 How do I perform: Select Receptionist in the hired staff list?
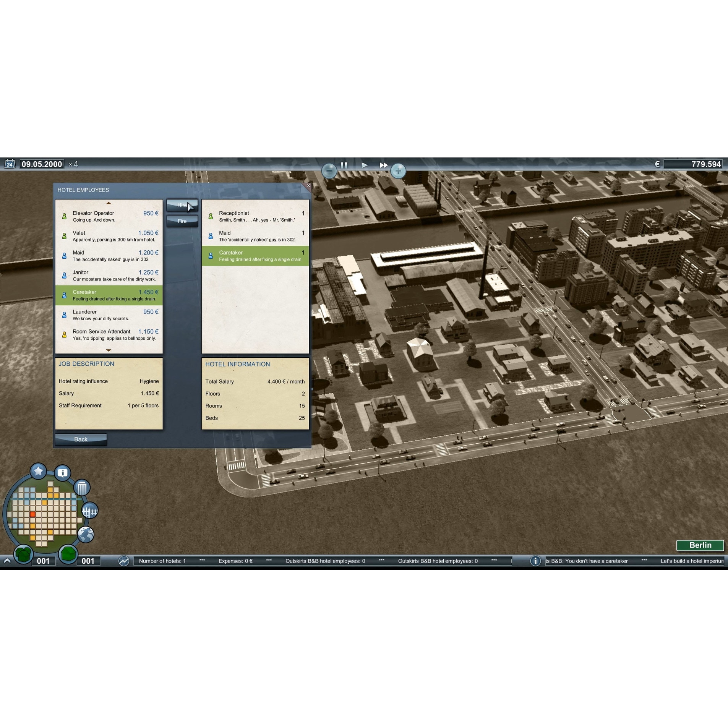(255, 216)
